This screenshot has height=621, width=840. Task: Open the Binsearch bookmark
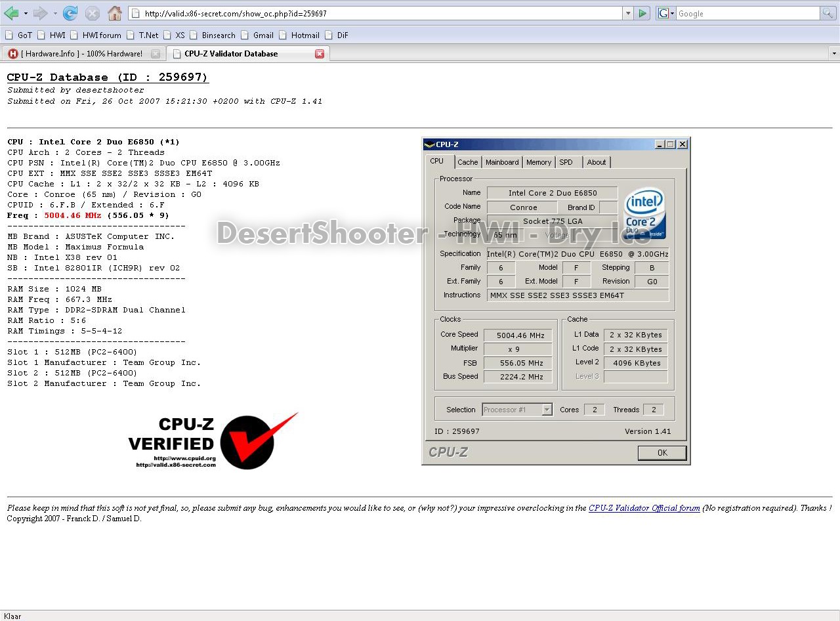coord(212,35)
